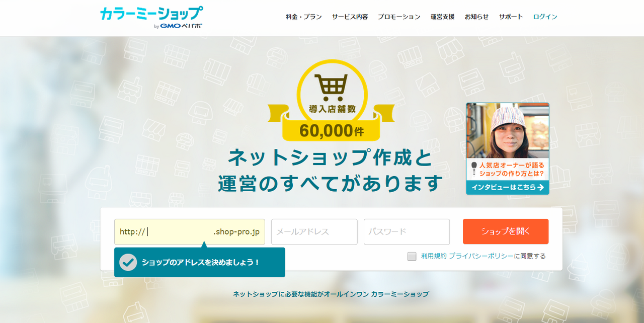Click the arrow icon on インタビューはこちら
The height and width of the screenshot is (323, 644).
coord(540,187)
